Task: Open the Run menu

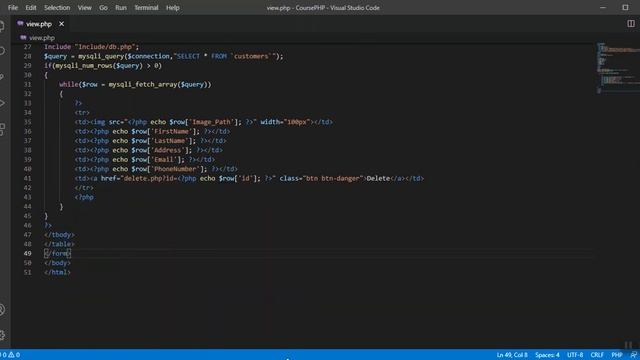Action: click(x=121, y=8)
